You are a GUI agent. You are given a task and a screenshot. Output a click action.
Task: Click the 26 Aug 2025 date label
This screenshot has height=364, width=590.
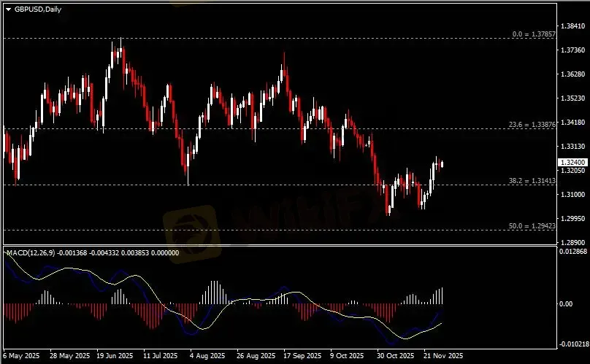click(x=256, y=355)
